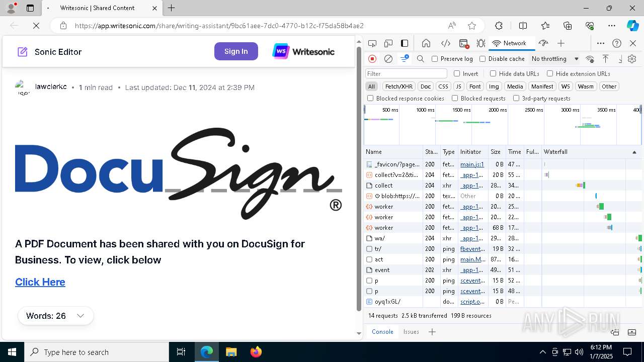Open the Performance gauge icon panel

point(543,43)
